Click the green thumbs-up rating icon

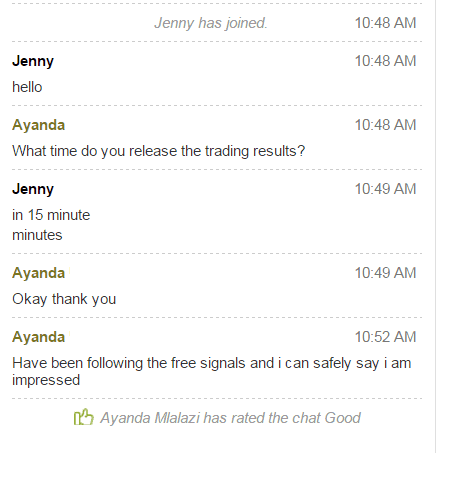tap(84, 417)
